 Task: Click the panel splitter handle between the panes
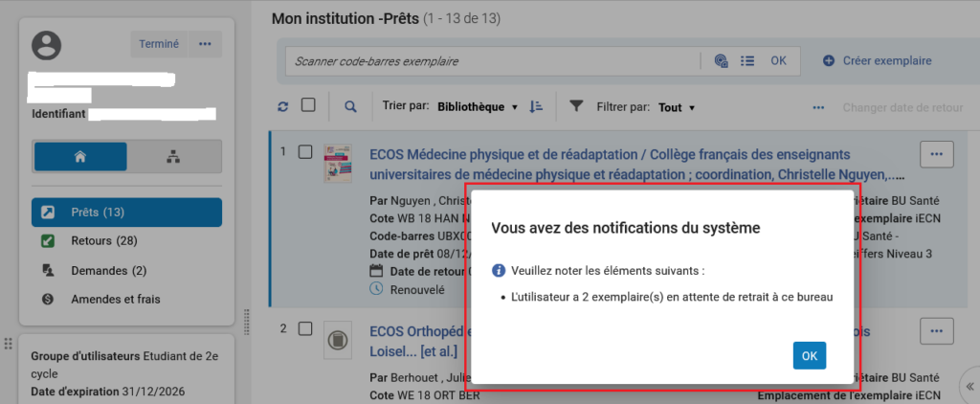(x=248, y=318)
